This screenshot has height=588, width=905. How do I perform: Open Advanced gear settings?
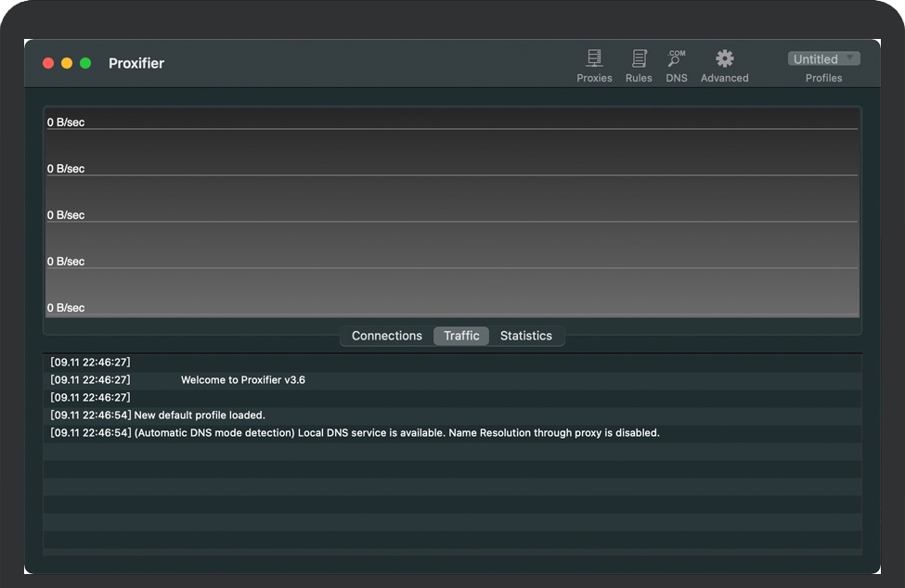coord(724,59)
